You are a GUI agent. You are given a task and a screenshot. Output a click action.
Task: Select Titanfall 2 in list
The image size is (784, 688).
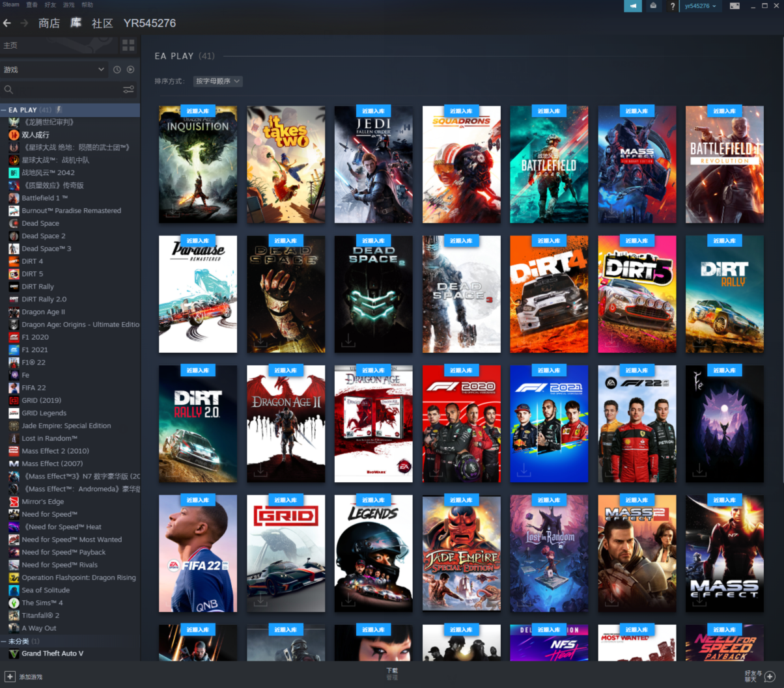[70, 616]
